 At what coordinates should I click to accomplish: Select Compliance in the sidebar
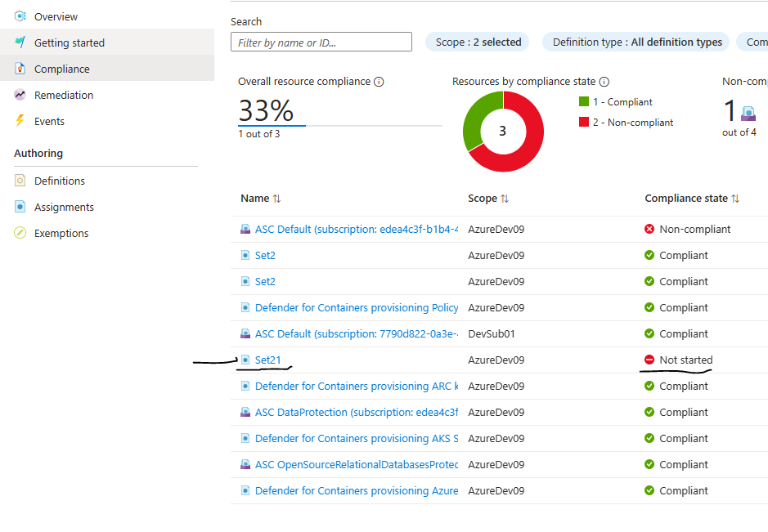[x=61, y=69]
